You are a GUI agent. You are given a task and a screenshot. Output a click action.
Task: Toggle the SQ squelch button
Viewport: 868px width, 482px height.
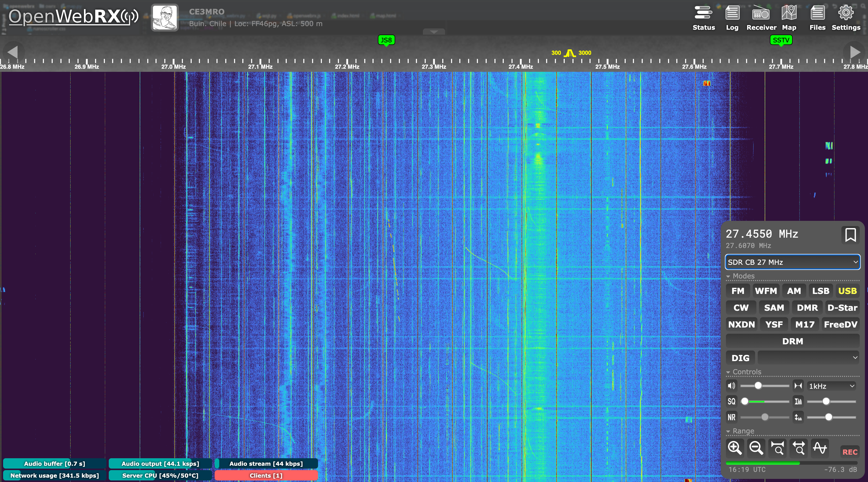pos(732,401)
